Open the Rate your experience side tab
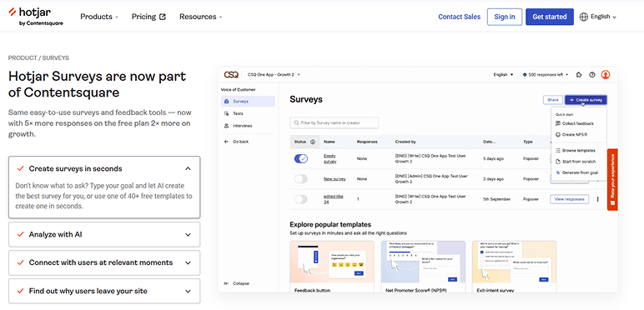Viewport: 644px width, 310px height. (x=612, y=180)
